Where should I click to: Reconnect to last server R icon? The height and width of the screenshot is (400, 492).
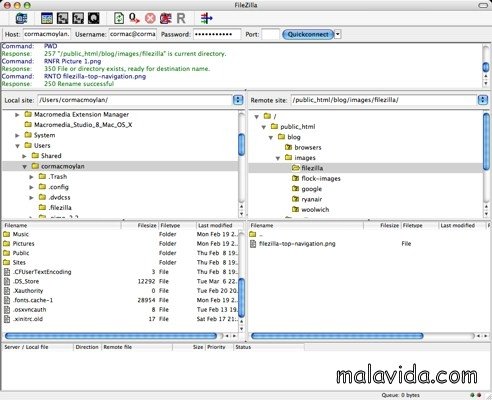181,18
